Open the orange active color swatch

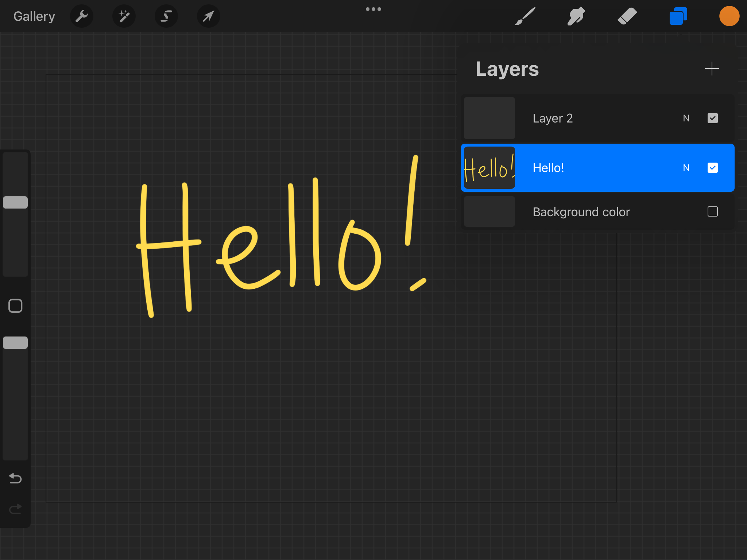tap(729, 16)
